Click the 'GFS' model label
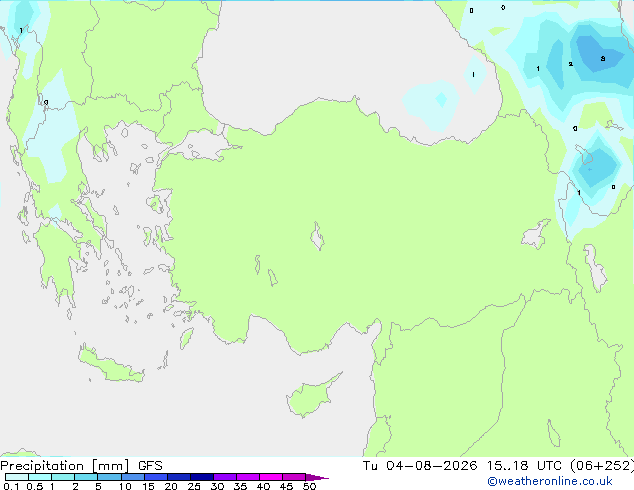This screenshot has width=634, height=490. pos(150,466)
